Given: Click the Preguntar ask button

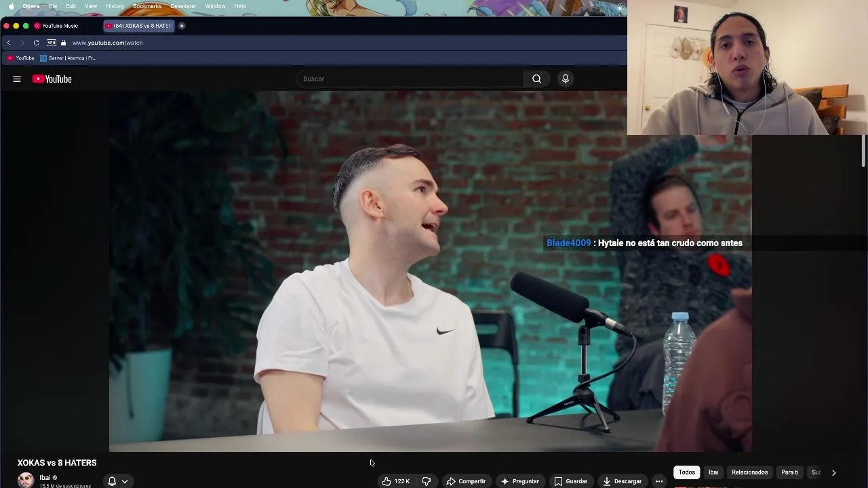Looking at the screenshot, I should (520, 481).
